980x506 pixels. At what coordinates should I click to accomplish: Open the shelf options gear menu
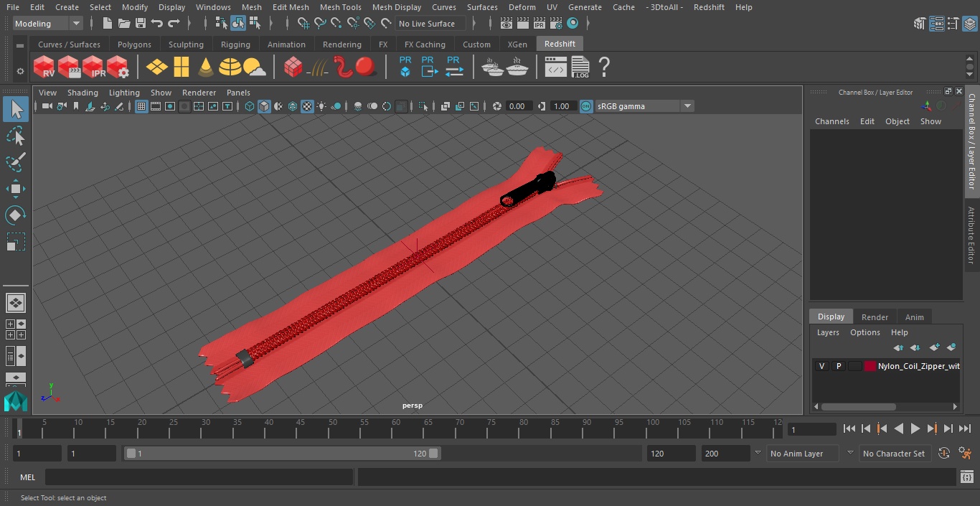(x=20, y=71)
